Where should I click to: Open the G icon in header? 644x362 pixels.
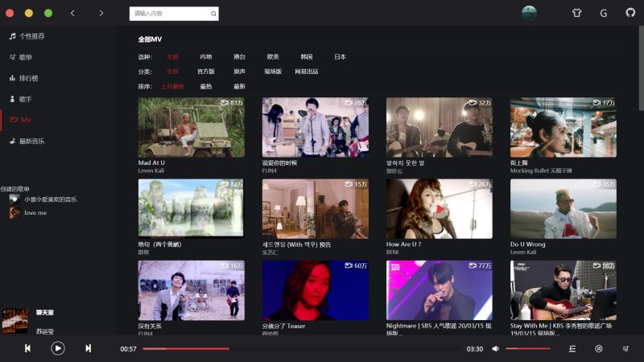603,13
